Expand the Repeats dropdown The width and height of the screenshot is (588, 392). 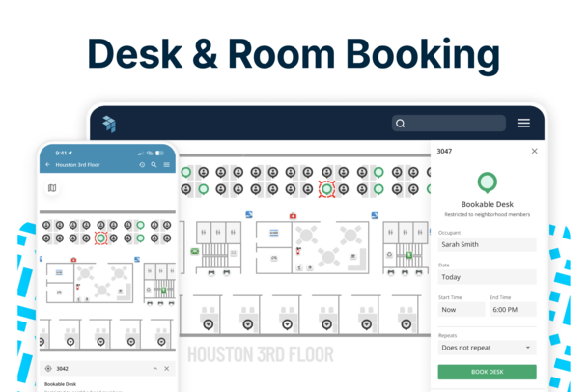(487, 347)
